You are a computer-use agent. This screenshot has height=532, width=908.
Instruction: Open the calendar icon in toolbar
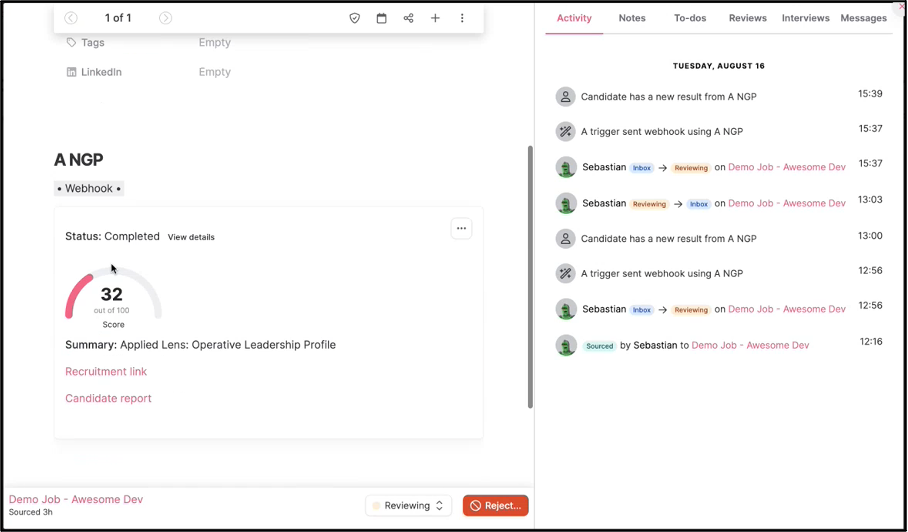381,18
